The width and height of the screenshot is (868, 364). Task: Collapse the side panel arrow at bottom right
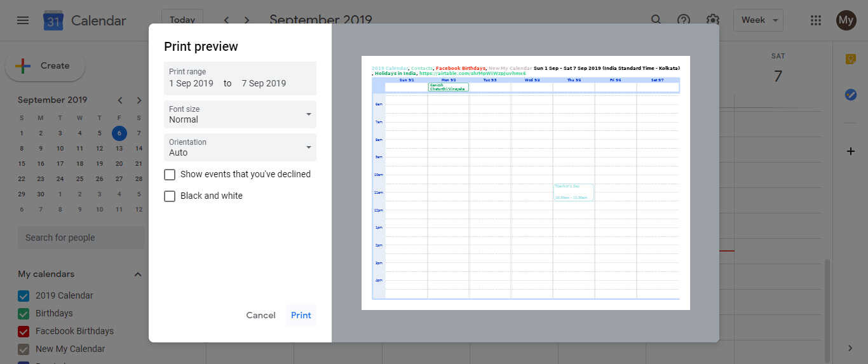[x=851, y=347]
